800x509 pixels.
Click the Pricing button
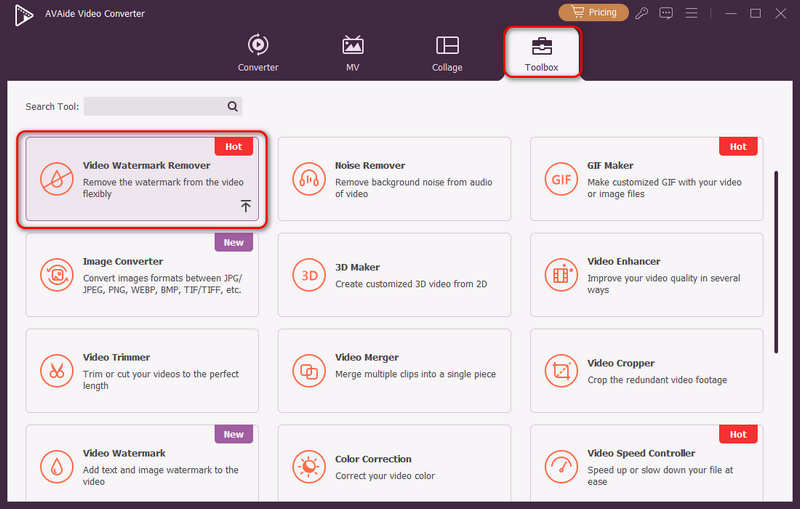pyautogui.click(x=594, y=12)
